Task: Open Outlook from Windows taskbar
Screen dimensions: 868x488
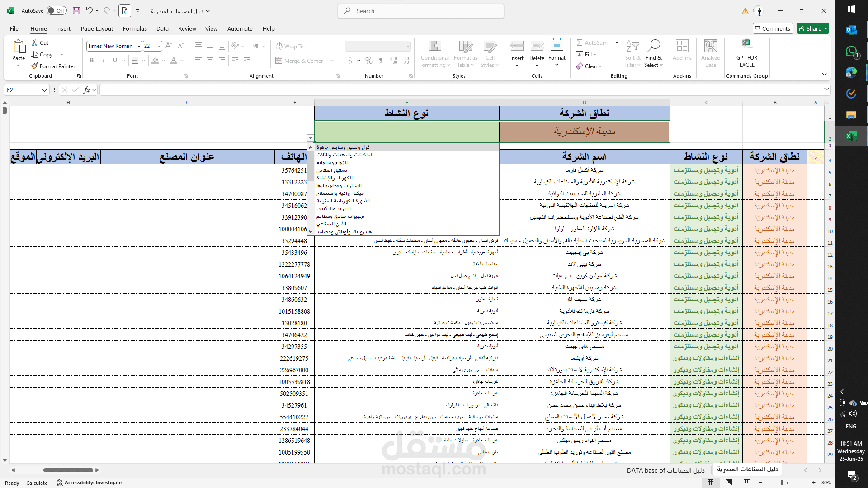Action: [851, 30]
